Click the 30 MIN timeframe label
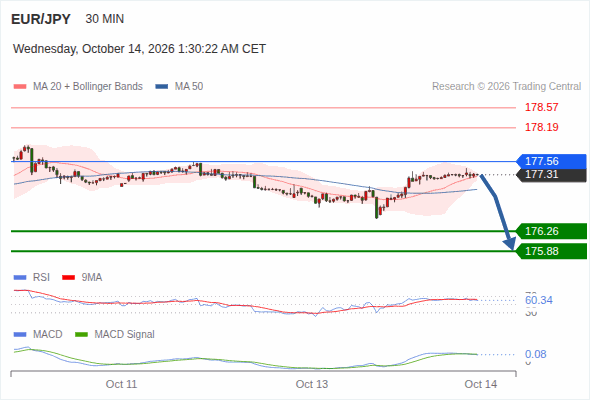 click(x=105, y=19)
